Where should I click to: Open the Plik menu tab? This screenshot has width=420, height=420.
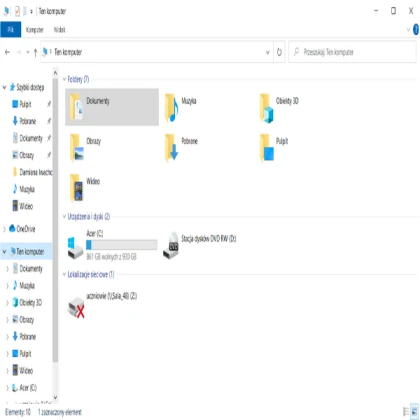point(11,30)
